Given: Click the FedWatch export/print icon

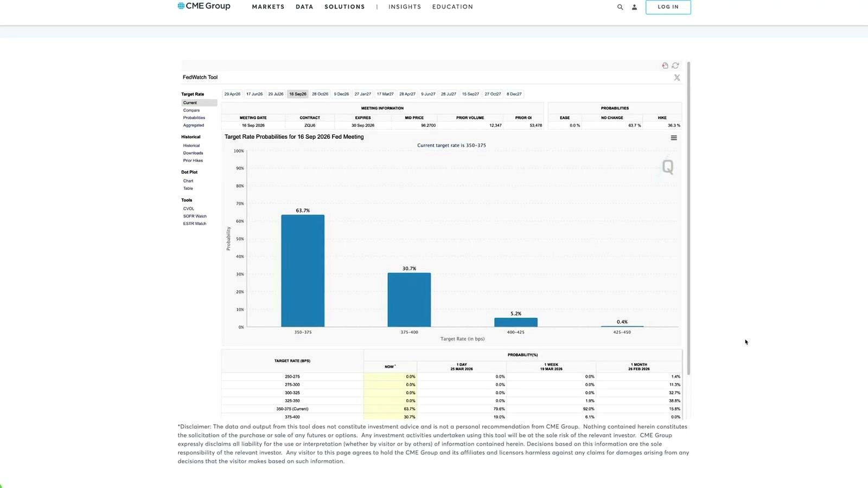Looking at the screenshot, I should pyautogui.click(x=665, y=66).
